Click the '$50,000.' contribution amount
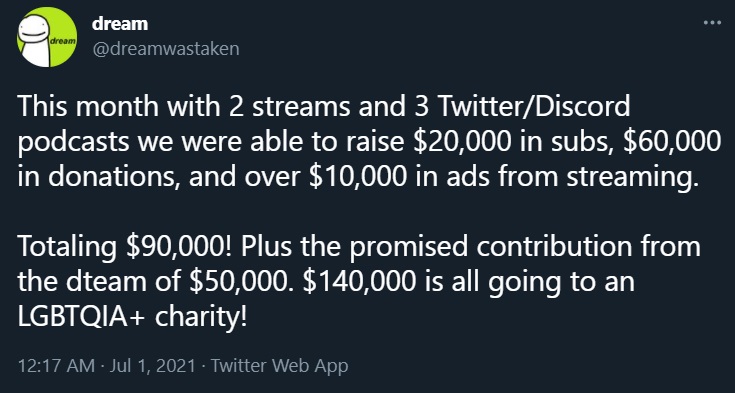The image size is (735, 393). click(x=242, y=281)
